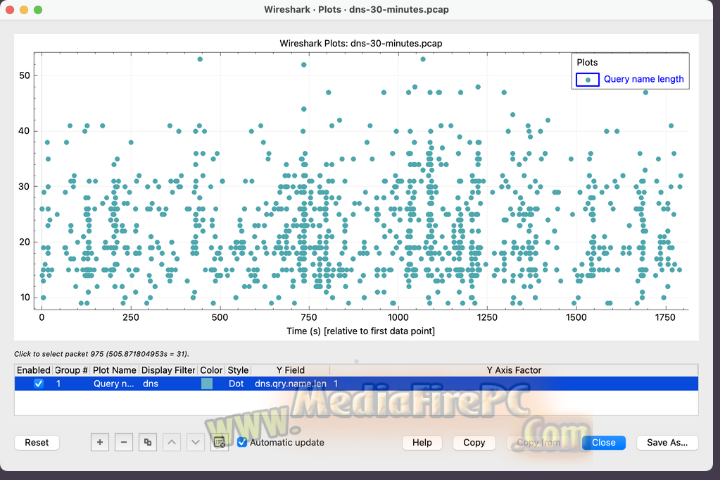Clear all plots icon button

click(219, 442)
